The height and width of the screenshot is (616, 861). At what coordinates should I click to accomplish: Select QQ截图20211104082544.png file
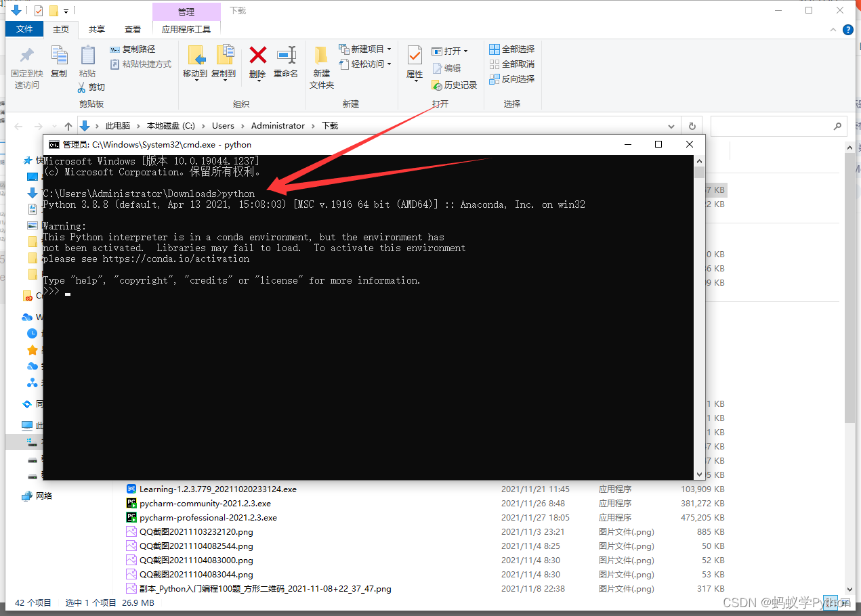[190, 546]
